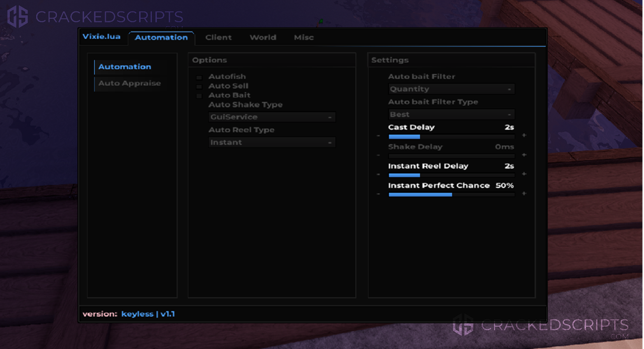Increase Instant Perfect Chance with plus
Screen dimensions: 644x349
point(524,194)
